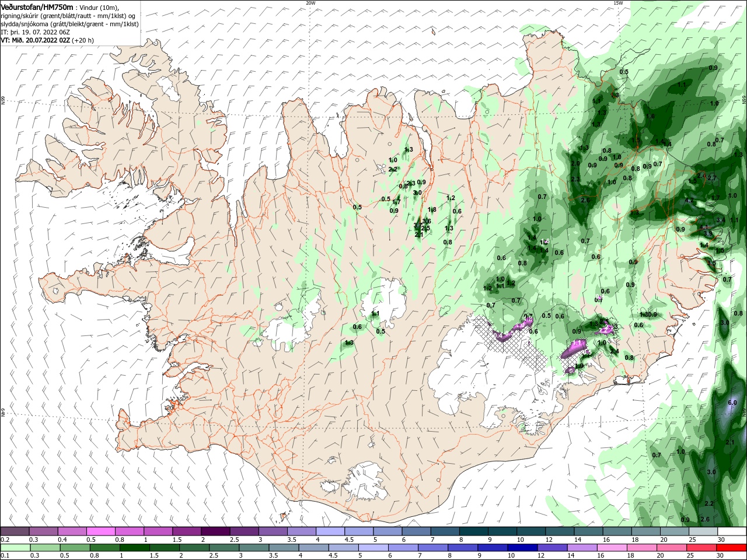Click the 'rigning/skúrir' legend description line
Viewport: 747px width, 560px height.
(x=67, y=16)
